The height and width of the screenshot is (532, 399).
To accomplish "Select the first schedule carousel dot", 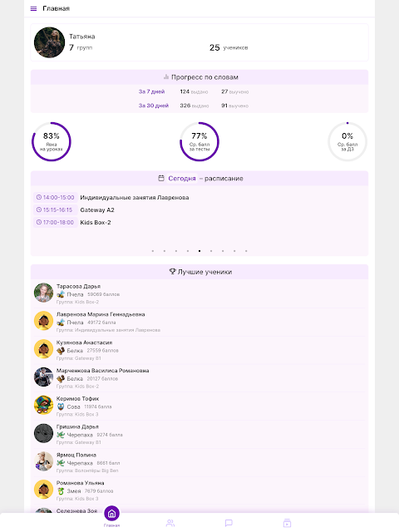I will click(x=153, y=251).
